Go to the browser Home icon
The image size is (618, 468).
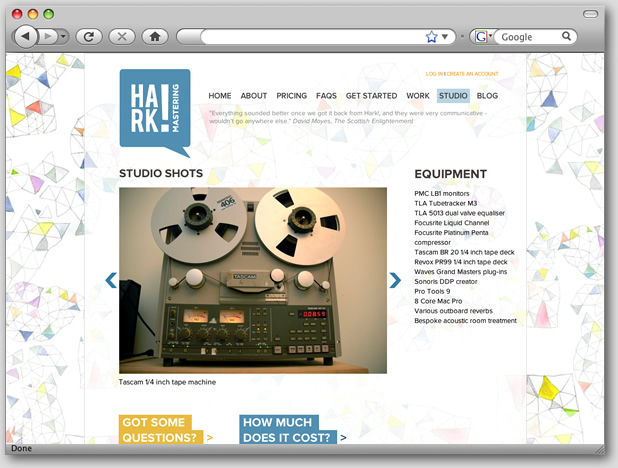(x=154, y=36)
